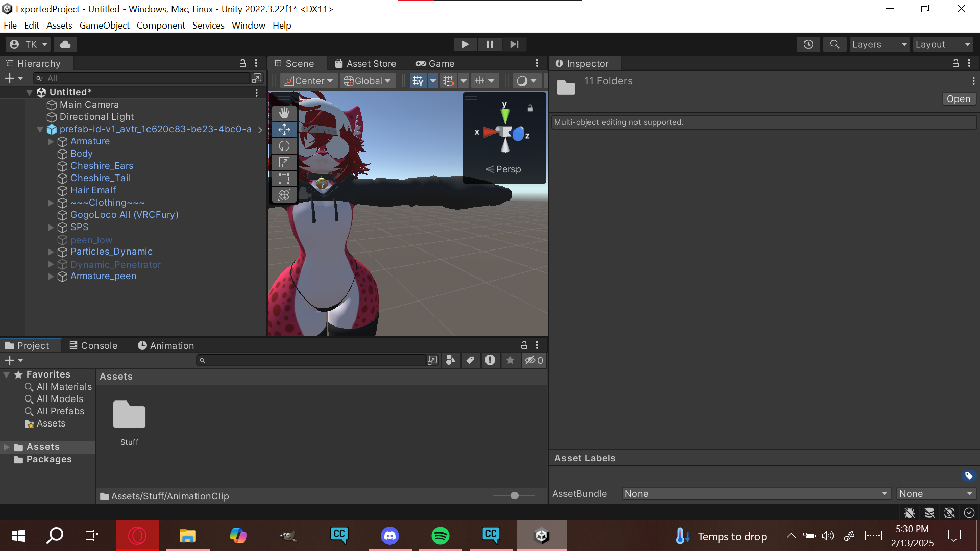The height and width of the screenshot is (551, 980).
Task: Click the Open button in Inspector
Action: pyautogui.click(x=959, y=99)
